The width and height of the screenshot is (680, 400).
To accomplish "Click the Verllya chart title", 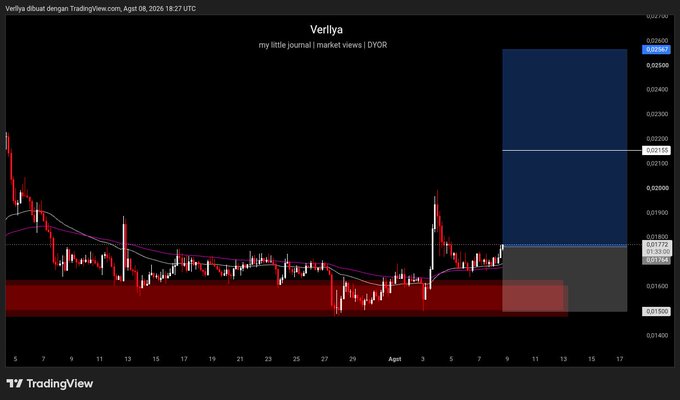I will coord(326,30).
